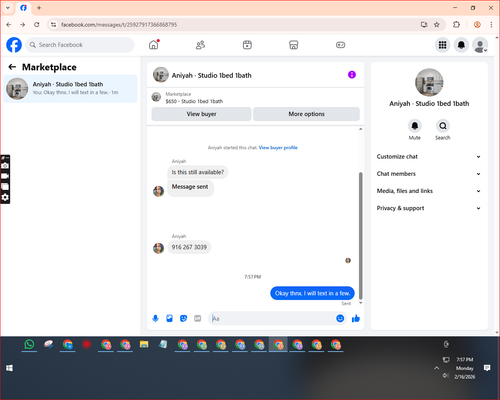Open WhatsApp from the taskbar
Image resolution: width=500 pixels, height=400 pixels.
(x=29, y=344)
